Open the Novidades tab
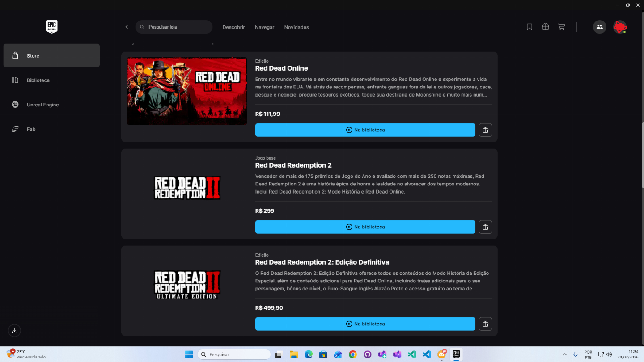The height and width of the screenshot is (362, 644). [x=297, y=27]
